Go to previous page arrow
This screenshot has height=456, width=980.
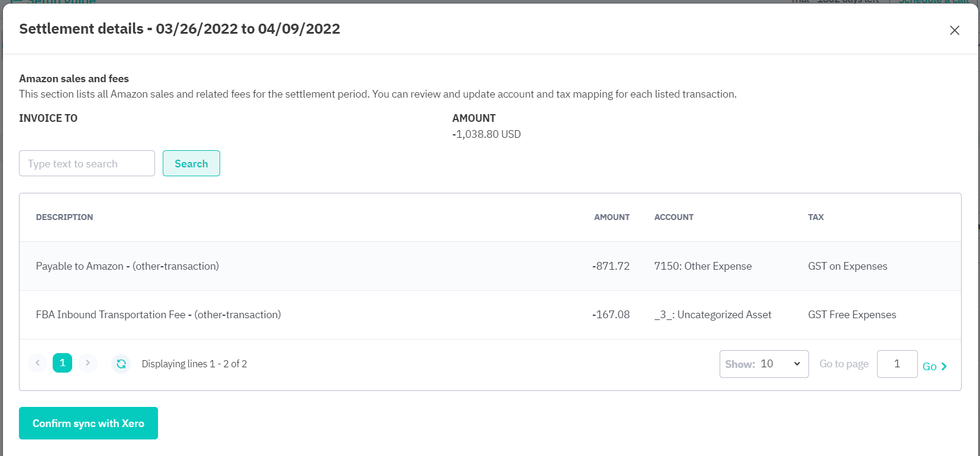point(37,363)
